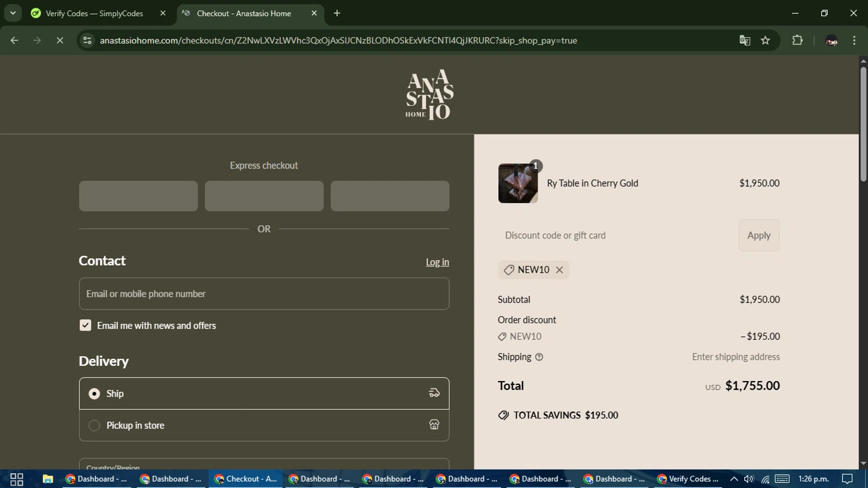Bookmark this page with the star icon

766,41
